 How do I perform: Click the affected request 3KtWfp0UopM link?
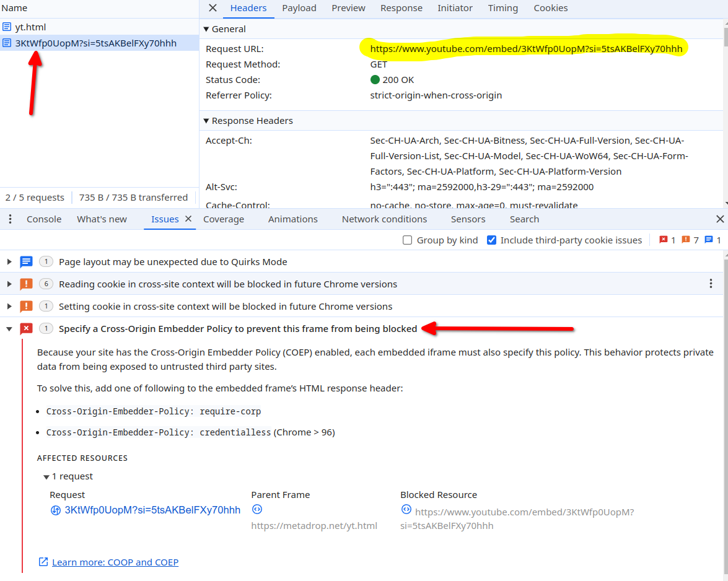pos(152,510)
